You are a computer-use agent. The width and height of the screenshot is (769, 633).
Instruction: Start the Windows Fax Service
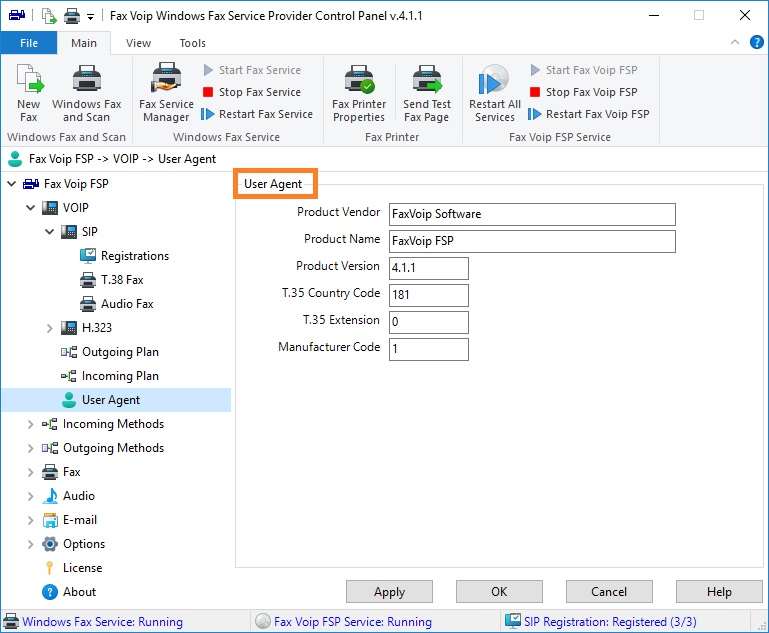click(252, 70)
